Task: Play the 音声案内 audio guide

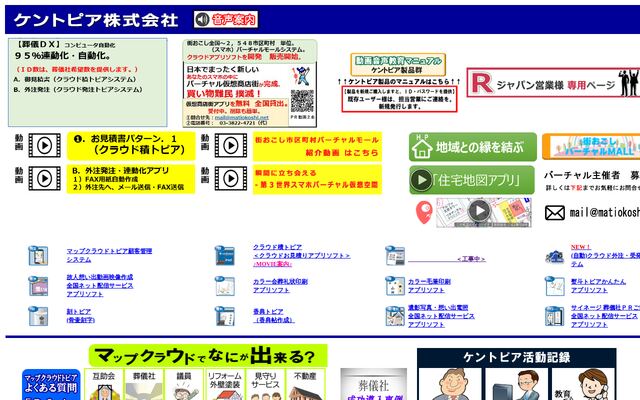Action: (226, 19)
